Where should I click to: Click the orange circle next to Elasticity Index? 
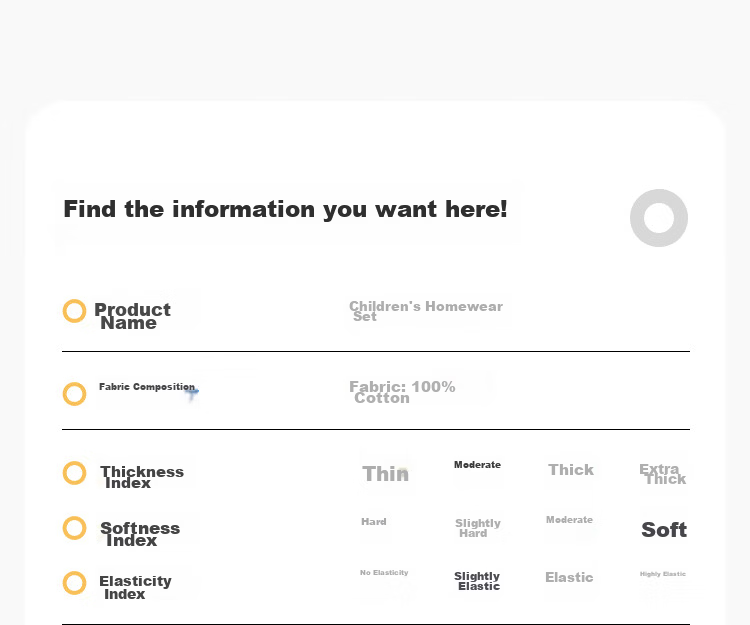(75, 583)
